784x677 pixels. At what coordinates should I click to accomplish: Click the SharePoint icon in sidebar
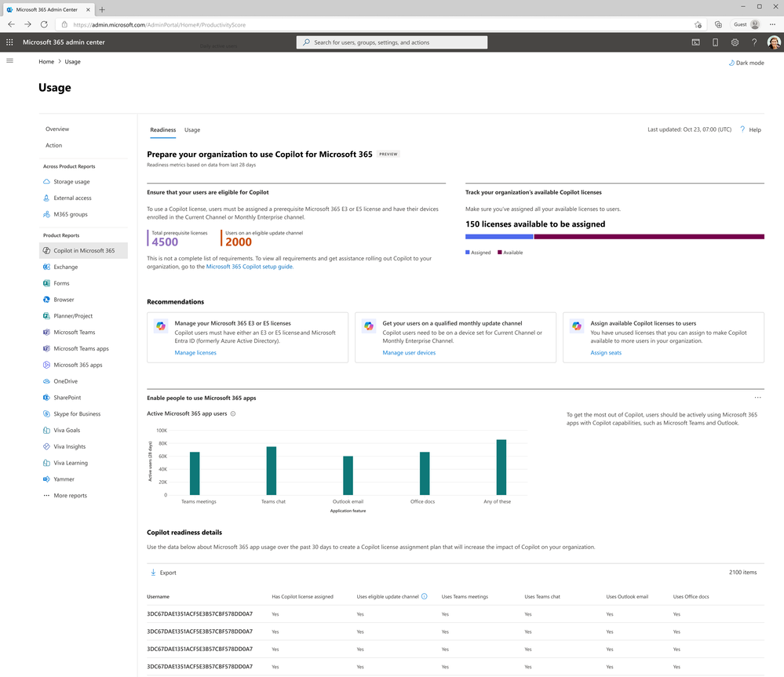pos(46,398)
